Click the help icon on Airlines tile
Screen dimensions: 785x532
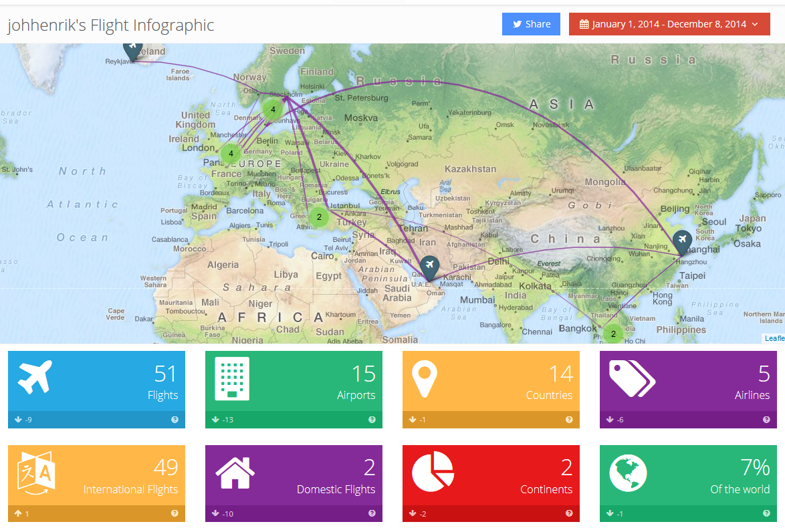[x=766, y=420]
